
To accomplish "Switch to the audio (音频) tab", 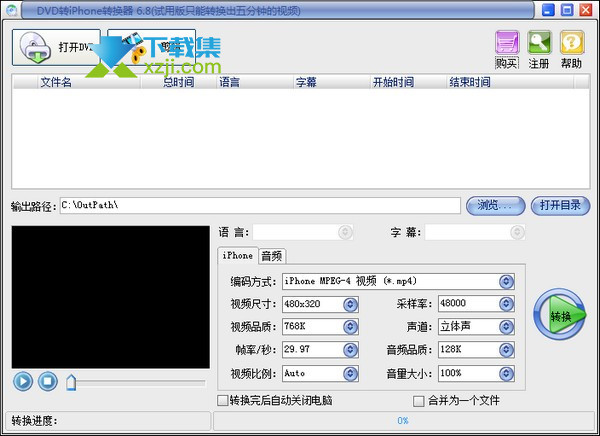I will click(x=272, y=256).
